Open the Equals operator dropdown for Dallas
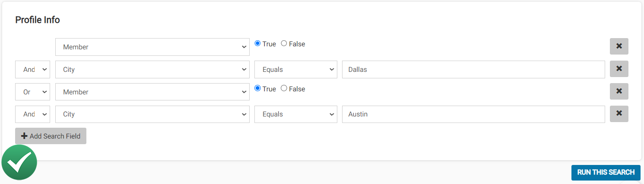644x184 pixels. click(296, 69)
